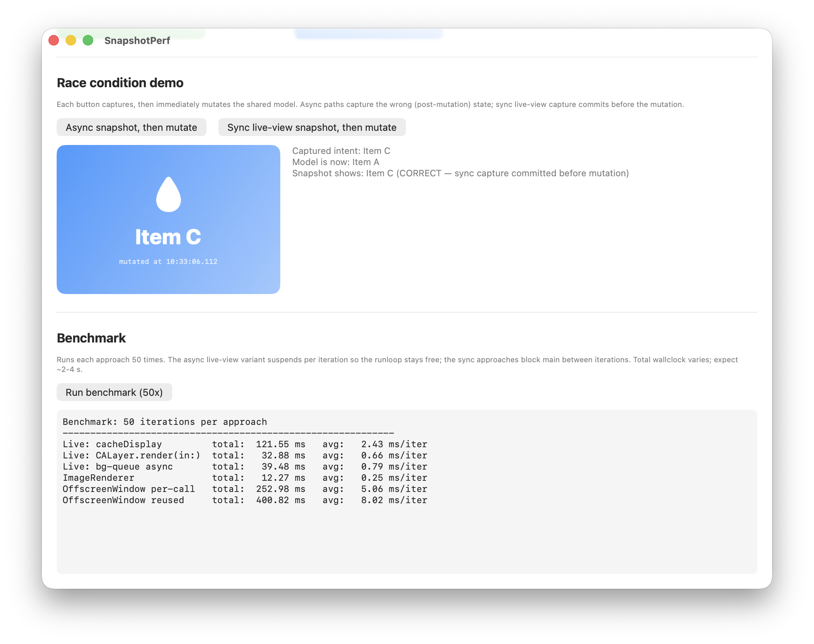This screenshot has width=814, height=644.
Task: Click the 8.02 ms/iter average value
Action: (x=394, y=500)
